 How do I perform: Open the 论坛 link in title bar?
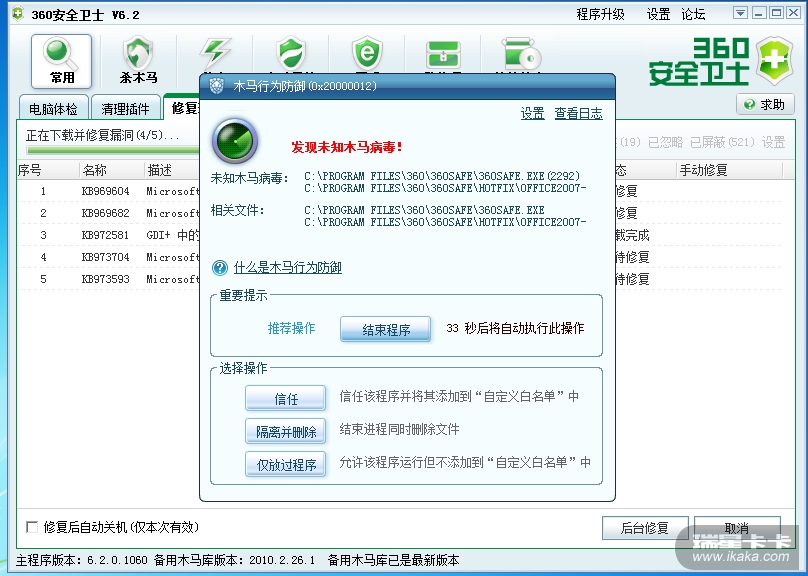click(x=693, y=14)
